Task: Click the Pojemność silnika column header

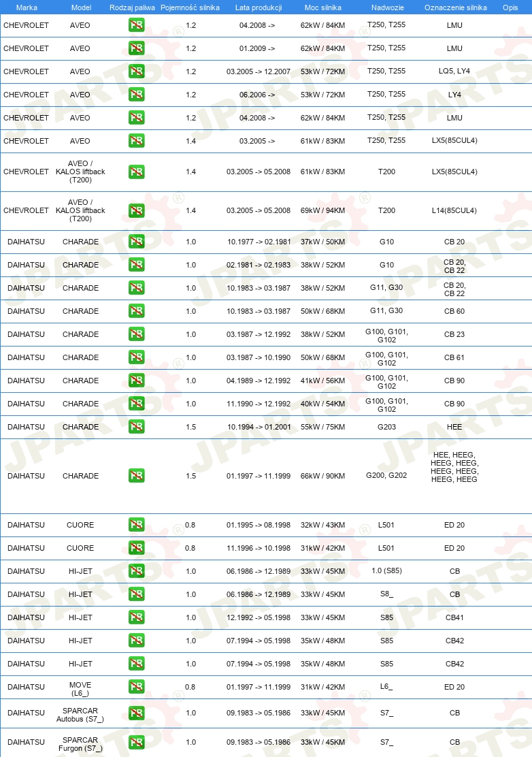Action: [x=190, y=7]
